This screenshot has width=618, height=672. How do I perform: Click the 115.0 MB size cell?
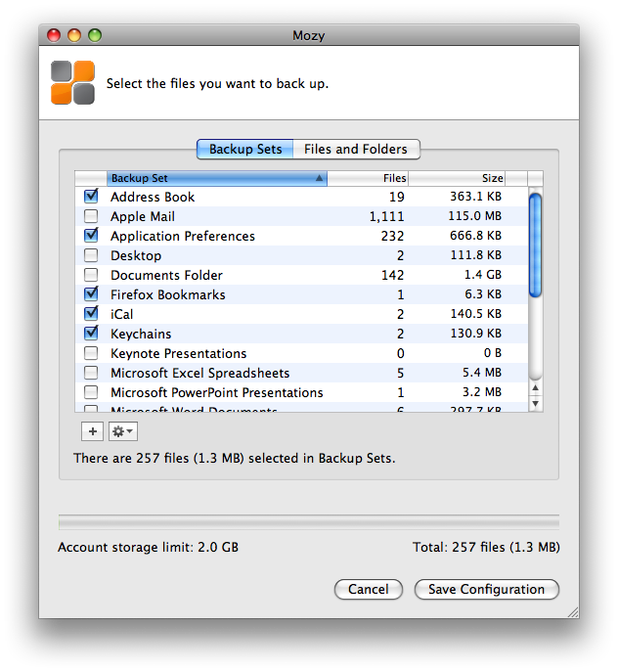(x=475, y=216)
